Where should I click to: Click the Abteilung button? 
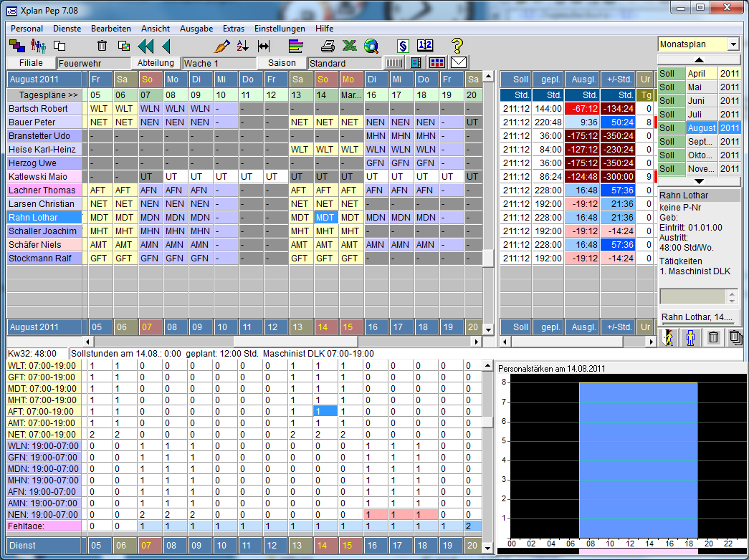pos(156,63)
